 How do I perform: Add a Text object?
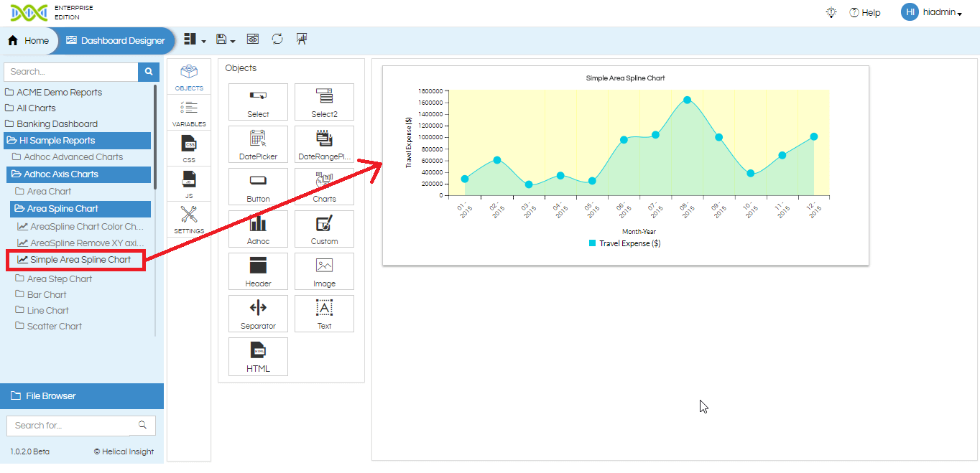[324, 314]
